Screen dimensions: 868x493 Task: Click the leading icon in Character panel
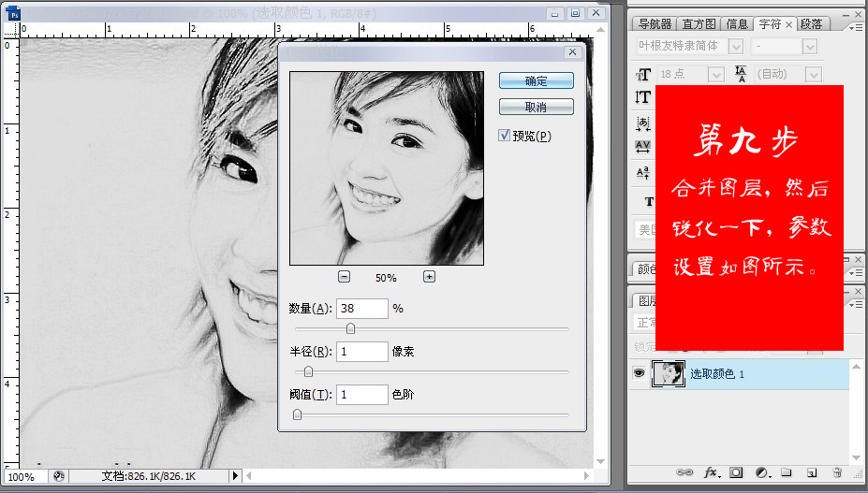pyautogui.click(x=741, y=74)
